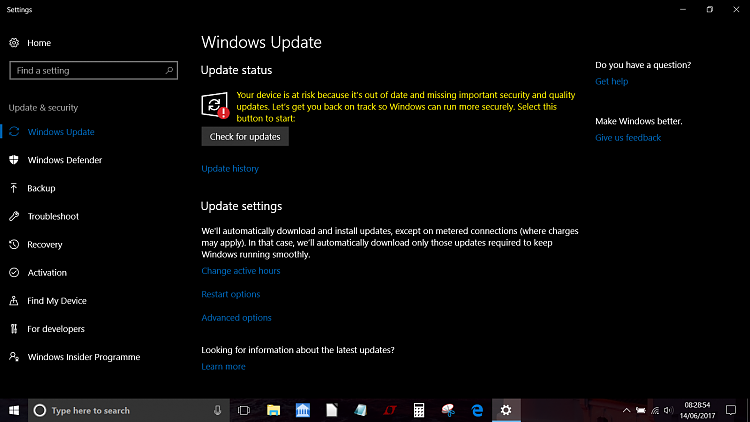Open Change active hours

point(241,271)
